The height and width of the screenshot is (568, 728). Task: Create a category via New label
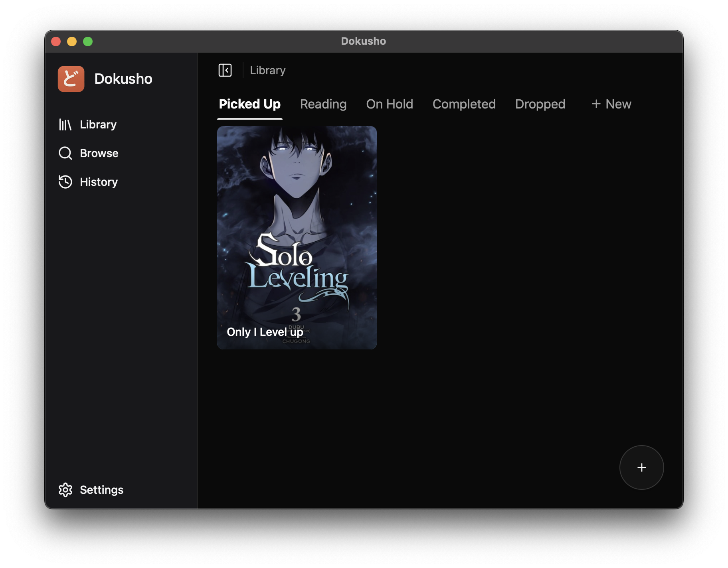coord(618,104)
